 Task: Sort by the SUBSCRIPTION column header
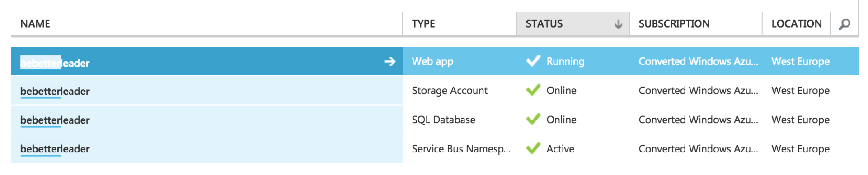click(674, 24)
